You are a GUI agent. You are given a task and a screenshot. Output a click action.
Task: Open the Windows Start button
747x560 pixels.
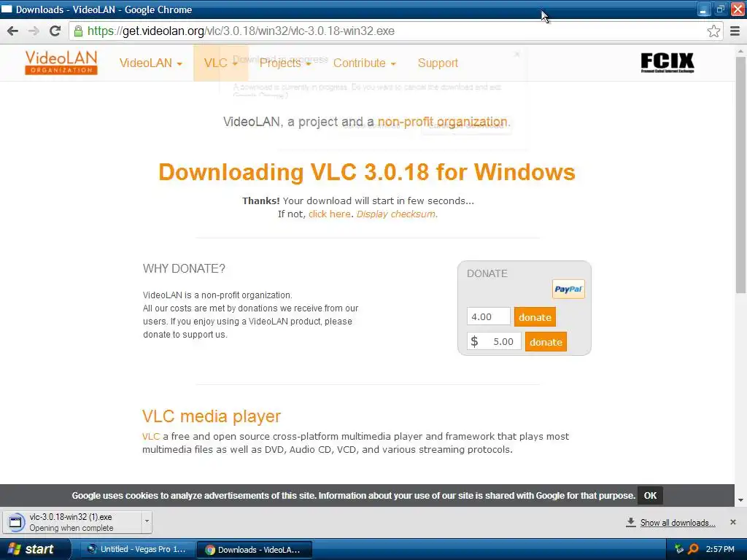pyautogui.click(x=34, y=549)
